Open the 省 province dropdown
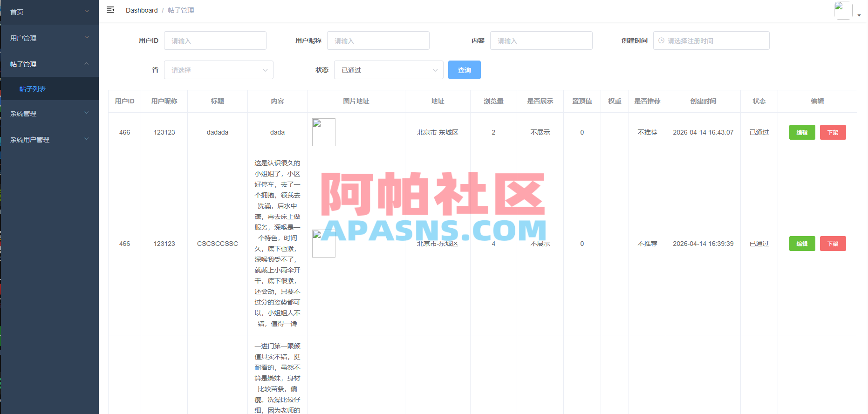Screen dimensions: 868x414 219,70
